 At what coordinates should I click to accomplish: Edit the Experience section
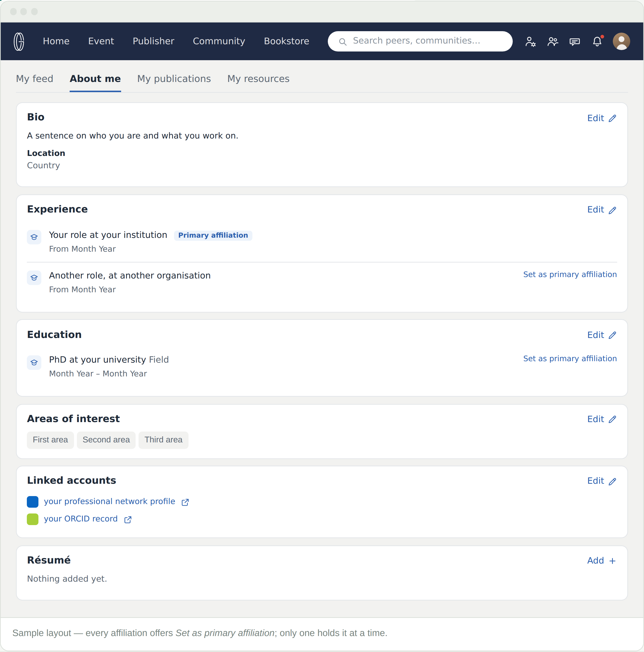[601, 210]
